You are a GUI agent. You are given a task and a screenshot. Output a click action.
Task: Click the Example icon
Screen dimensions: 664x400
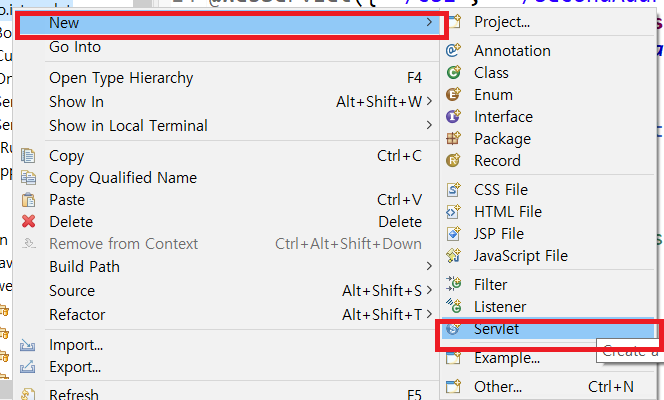click(x=454, y=358)
